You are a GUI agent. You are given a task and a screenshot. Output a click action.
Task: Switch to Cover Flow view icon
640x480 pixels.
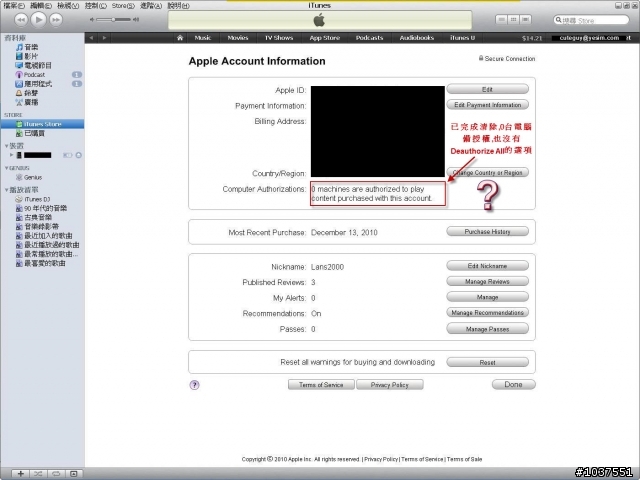(x=525, y=19)
